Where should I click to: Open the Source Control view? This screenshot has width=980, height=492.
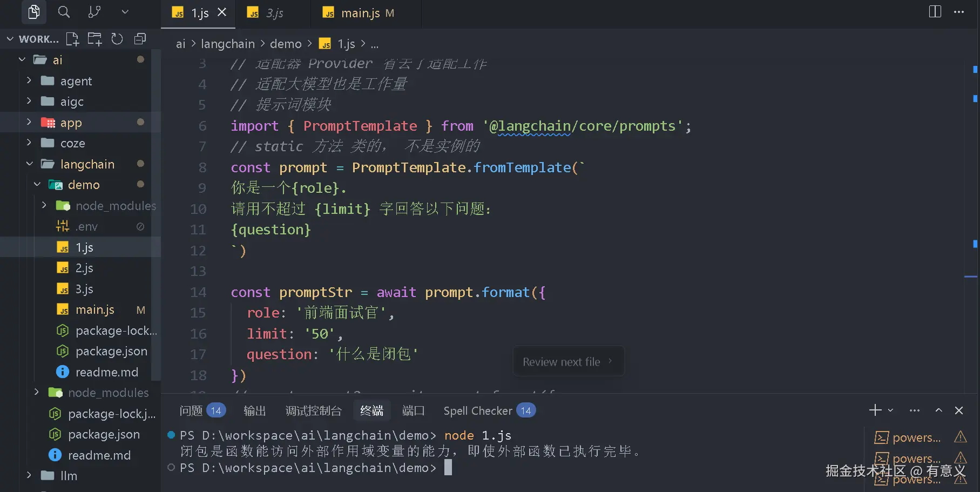[94, 12]
